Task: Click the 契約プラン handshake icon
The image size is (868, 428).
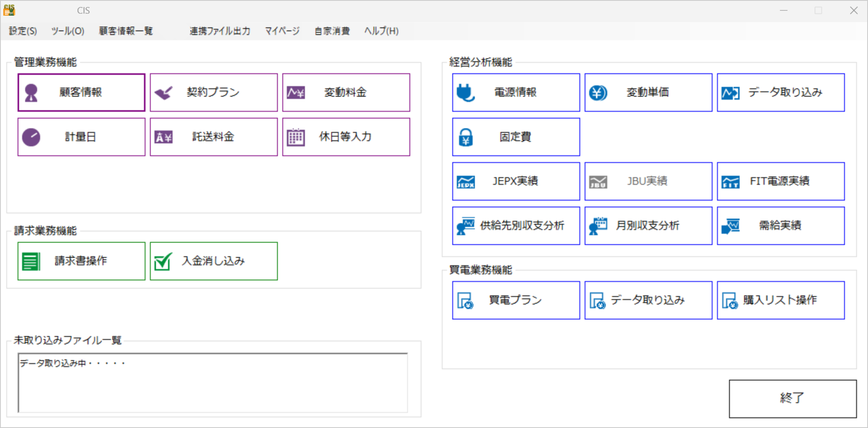Action: (x=164, y=93)
